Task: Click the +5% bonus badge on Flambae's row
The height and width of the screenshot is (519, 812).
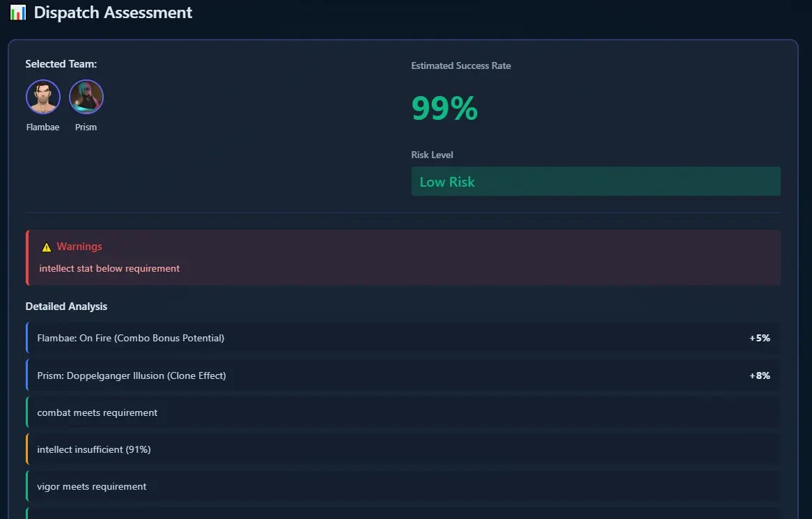Action: tap(760, 338)
